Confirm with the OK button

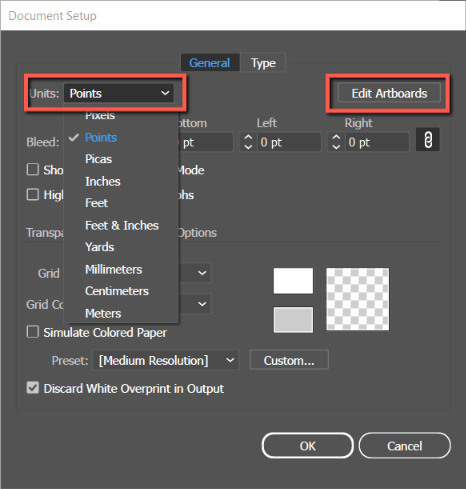click(x=307, y=446)
